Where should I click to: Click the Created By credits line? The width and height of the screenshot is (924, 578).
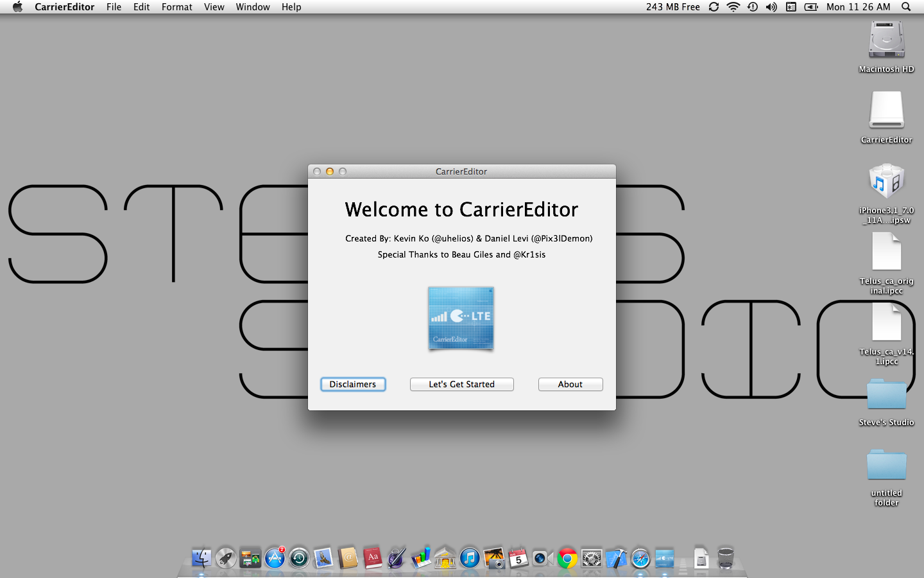(x=468, y=238)
